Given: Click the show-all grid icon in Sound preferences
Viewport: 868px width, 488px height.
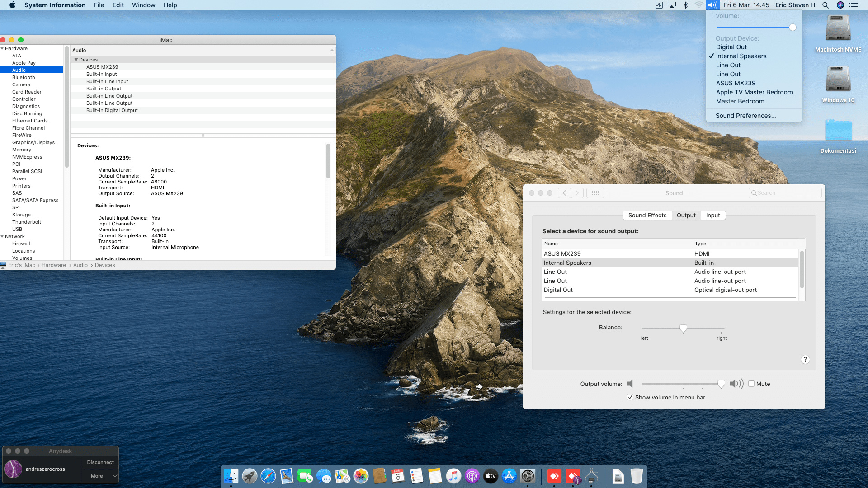Looking at the screenshot, I should pos(595,193).
